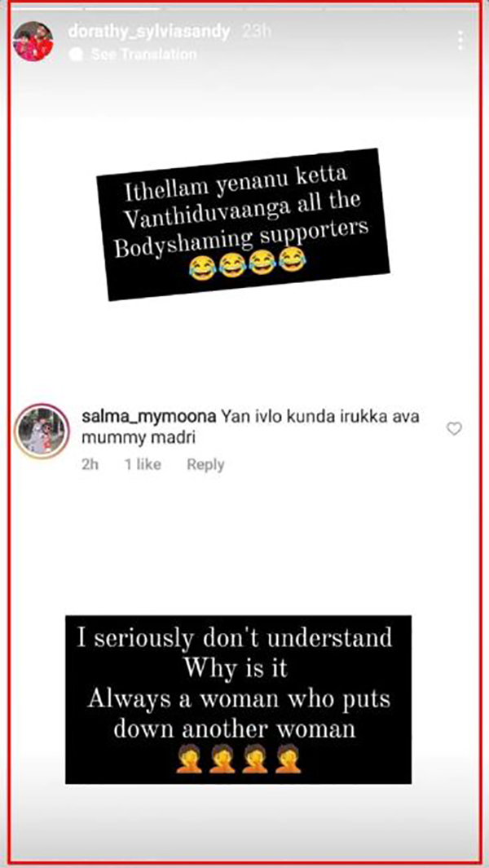Like salma_mymoona's comment with the heart icon
The height and width of the screenshot is (868, 489).
tap(454, 429)
